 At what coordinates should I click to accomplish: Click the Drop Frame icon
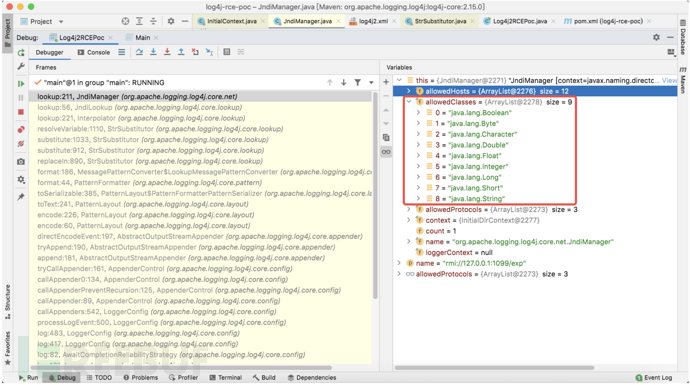(x=195, y=52)
